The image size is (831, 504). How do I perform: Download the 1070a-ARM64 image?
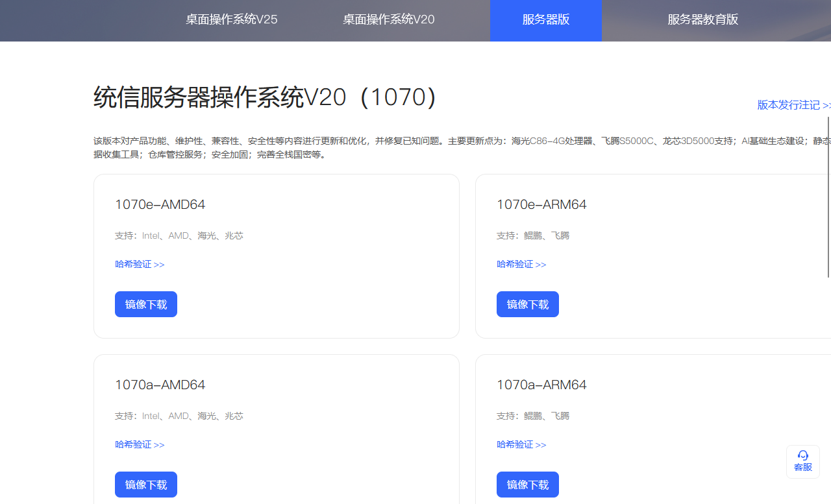pos(528,485)
